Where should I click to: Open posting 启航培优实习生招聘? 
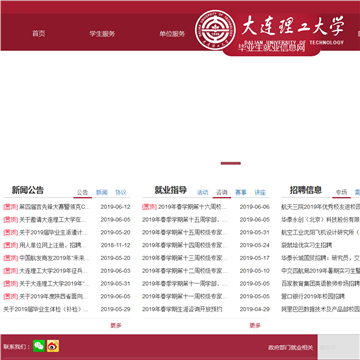307,245
